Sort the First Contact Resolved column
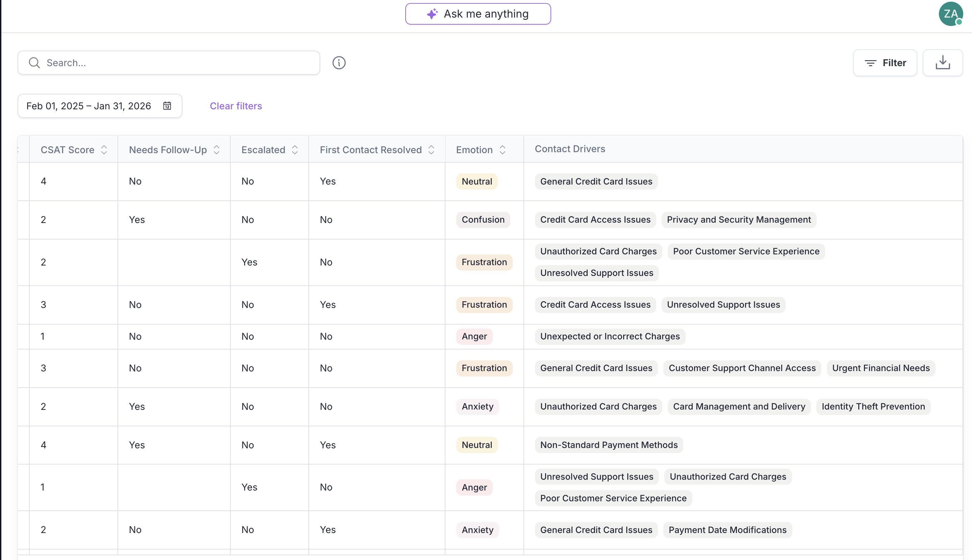The image size is (972, 560). (x=431, y=150)
